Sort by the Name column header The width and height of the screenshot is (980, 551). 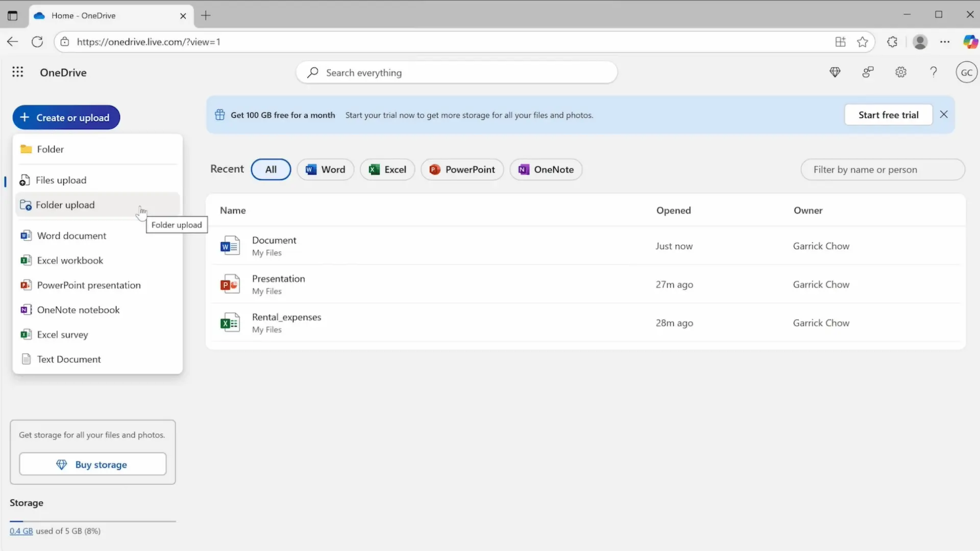233,210
